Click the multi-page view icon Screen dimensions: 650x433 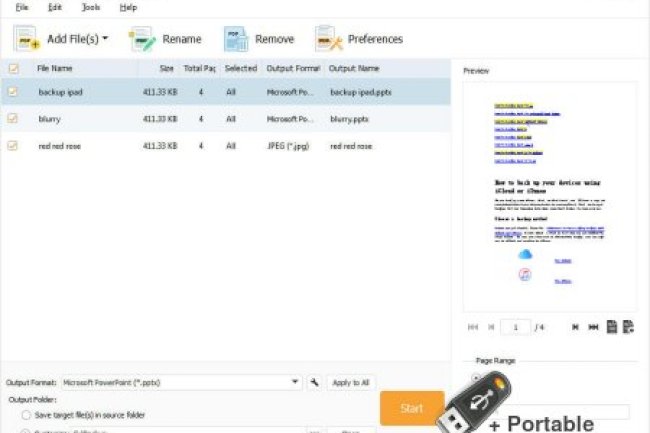click(x=628, y=327)
